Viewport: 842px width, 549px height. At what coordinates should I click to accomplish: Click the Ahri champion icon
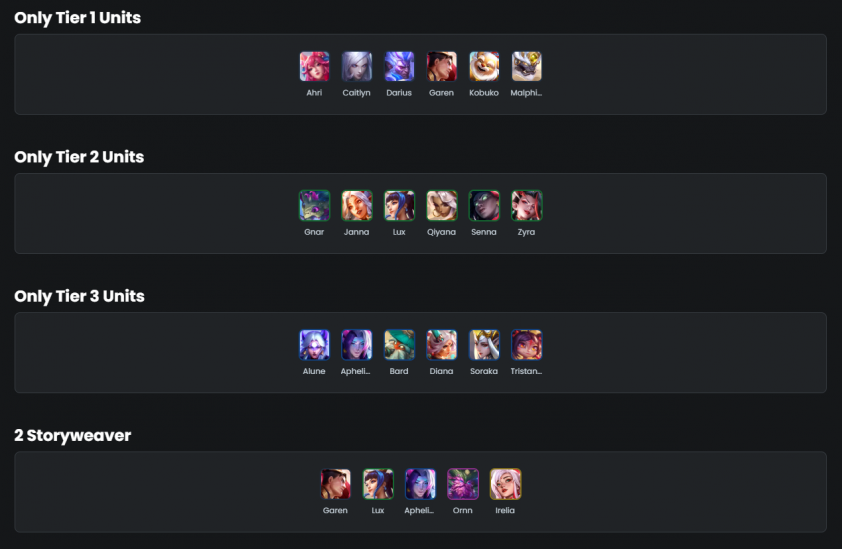[314, 66]
